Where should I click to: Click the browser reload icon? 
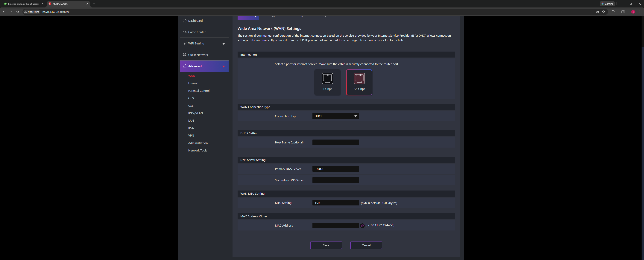17,12
